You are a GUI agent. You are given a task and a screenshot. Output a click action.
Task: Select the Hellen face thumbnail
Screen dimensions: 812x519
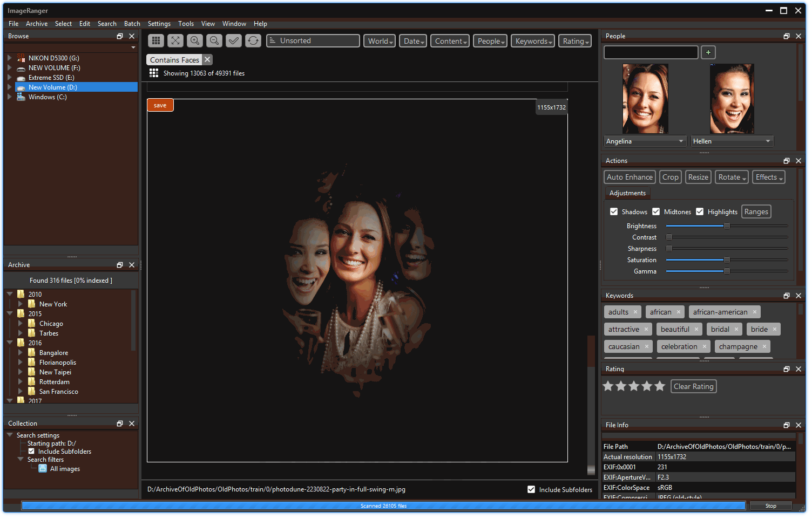[732, 99]
